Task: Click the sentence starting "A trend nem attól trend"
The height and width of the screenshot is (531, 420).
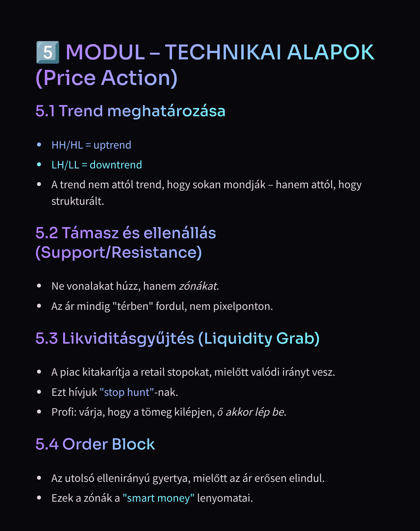Action: tap(206, 185)
